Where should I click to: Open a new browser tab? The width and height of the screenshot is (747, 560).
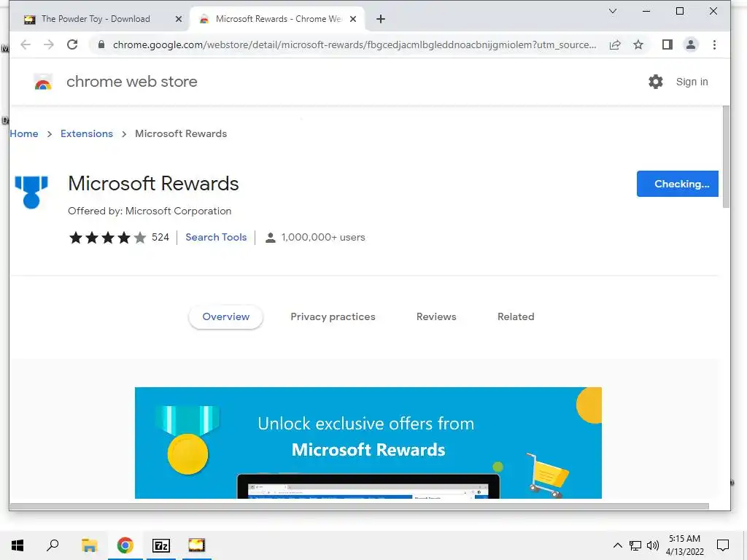[380, 19]
